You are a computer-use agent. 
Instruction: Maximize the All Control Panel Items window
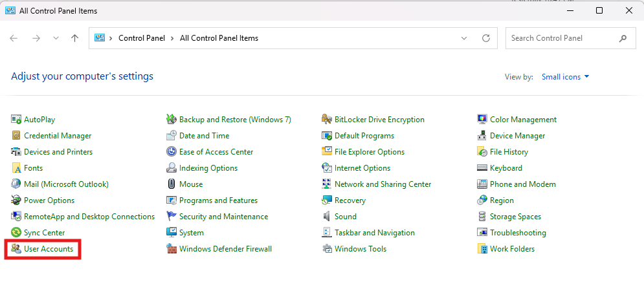coord(599,11)
